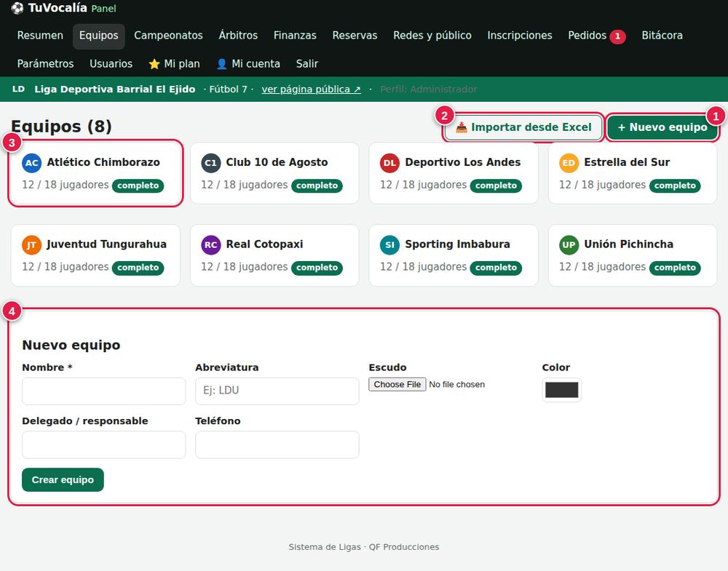Open the Bitácora log section
Screen dimensions: 728x571
click(662, 36)
